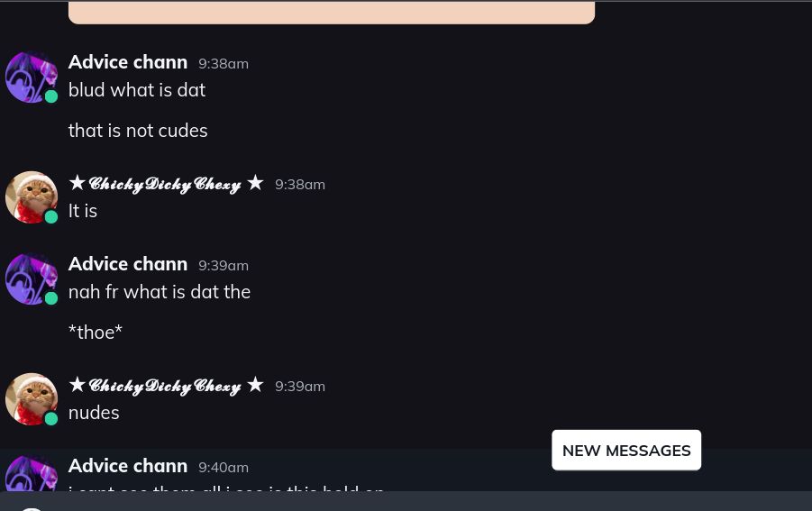Click the cat avatar beside "It is" message
The height and width of the screenshot is (511, 812).
(31, 197)
